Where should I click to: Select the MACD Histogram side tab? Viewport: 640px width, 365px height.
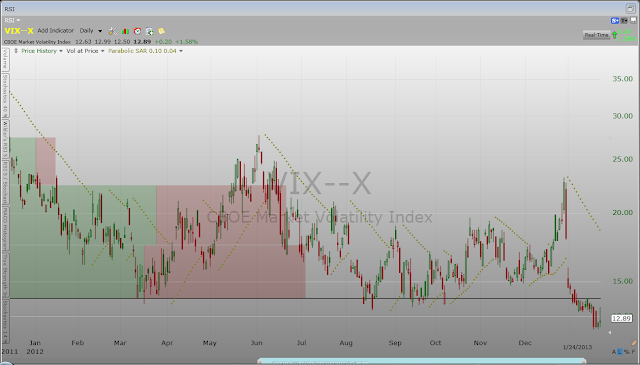(5, 228)
